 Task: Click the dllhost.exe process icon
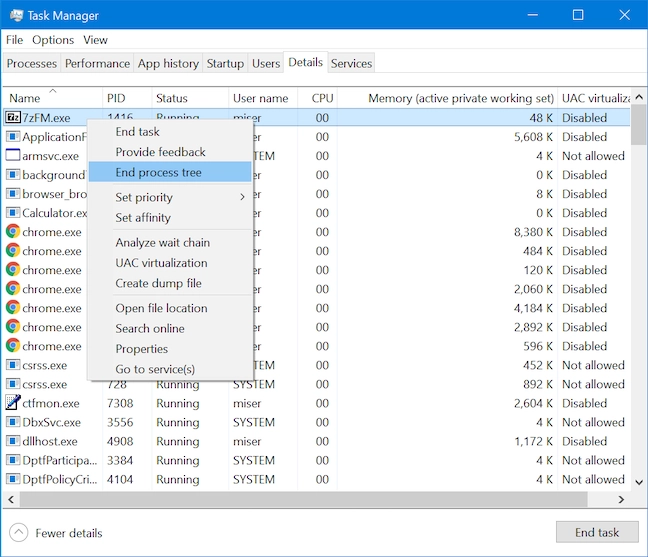[x=13, y=441]
